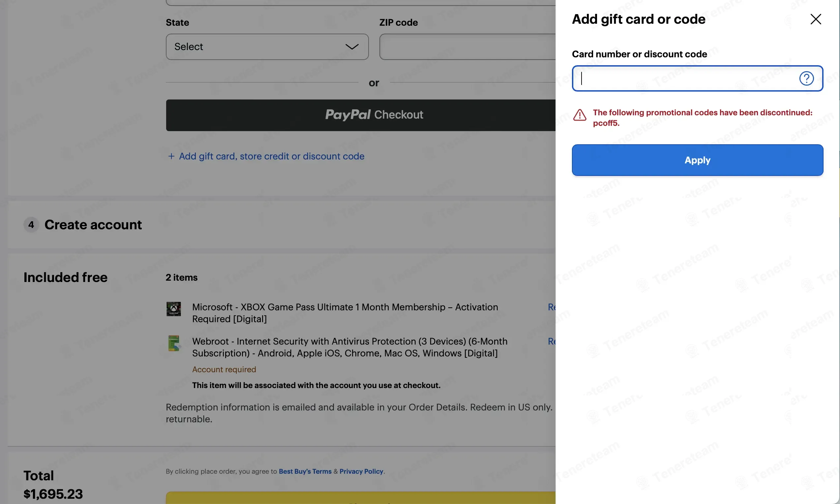Apply the gift card or discount code

pos(697,160)
